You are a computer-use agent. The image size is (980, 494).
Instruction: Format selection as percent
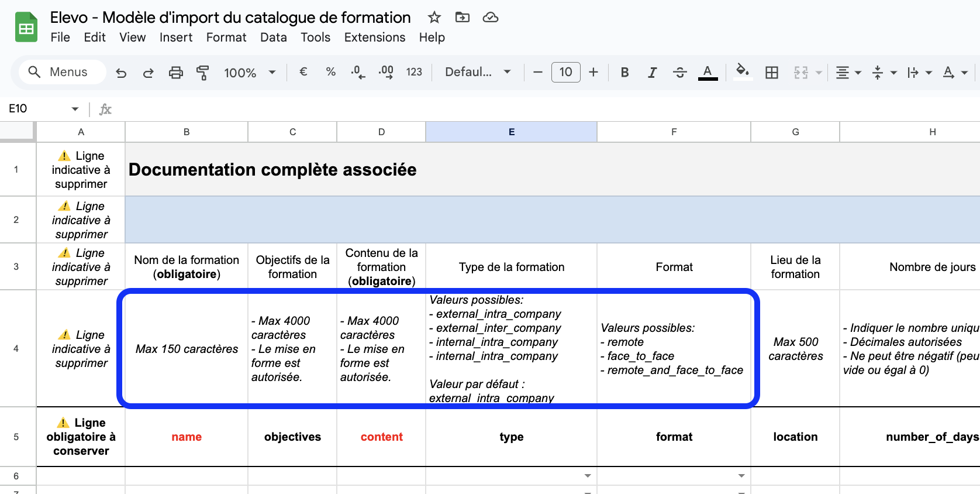point(331,72)
